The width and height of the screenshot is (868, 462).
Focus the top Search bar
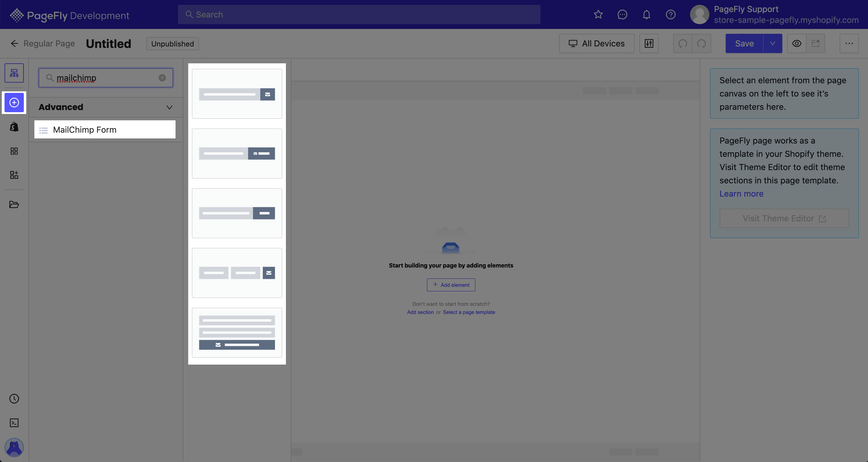[x=359, y=14]
